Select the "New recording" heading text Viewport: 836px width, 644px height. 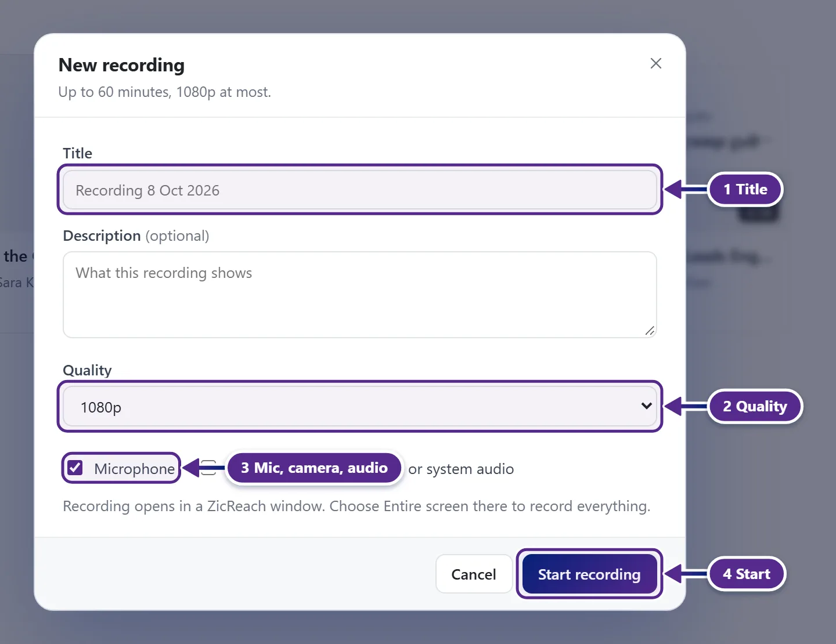pyautogui.click(x=122, y=65)
